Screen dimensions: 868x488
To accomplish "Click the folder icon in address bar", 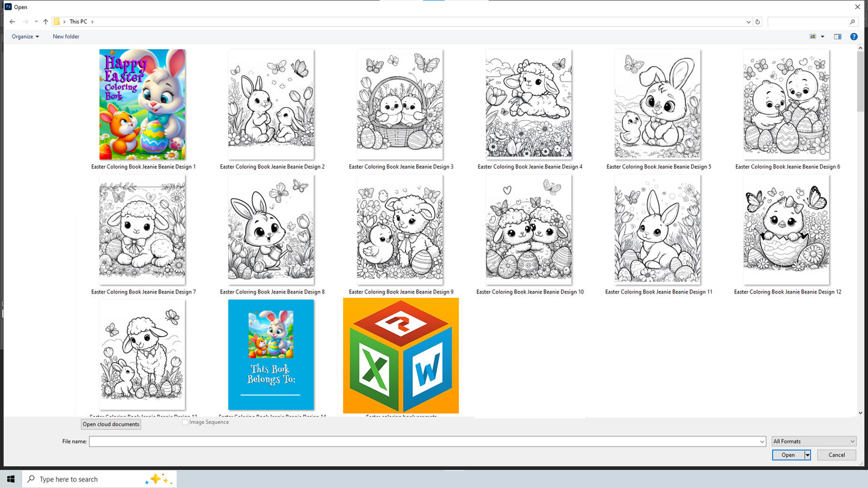I will (56, 22).
